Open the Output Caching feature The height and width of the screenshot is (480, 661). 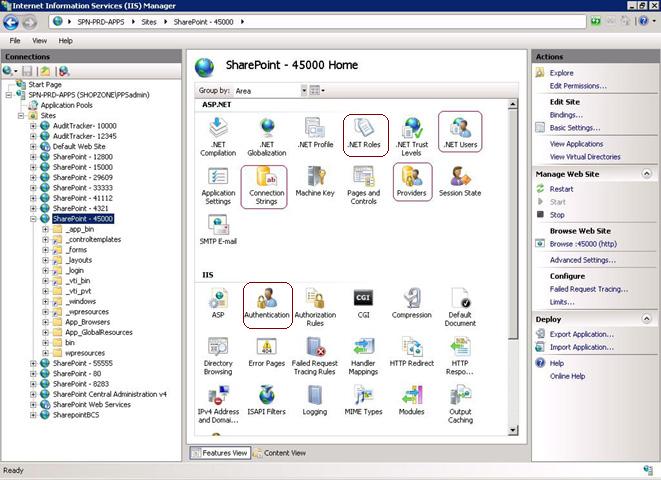460,404
